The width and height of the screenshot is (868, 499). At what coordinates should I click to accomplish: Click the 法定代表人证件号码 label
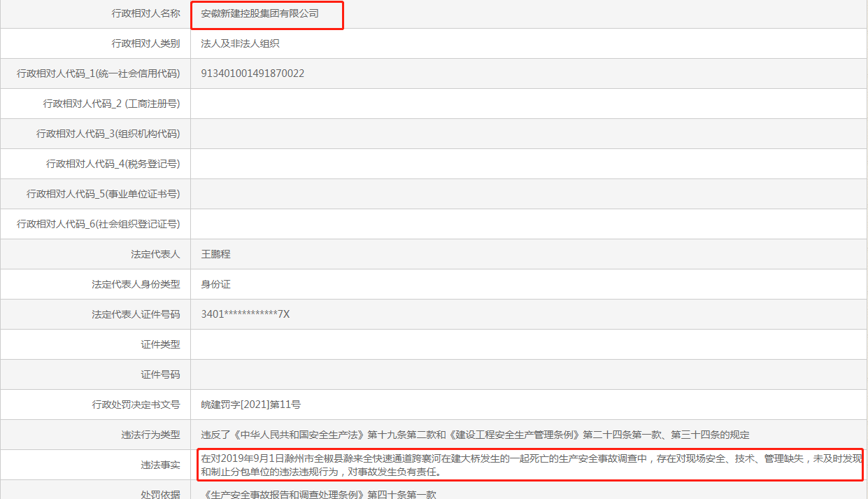coord(136,314)
